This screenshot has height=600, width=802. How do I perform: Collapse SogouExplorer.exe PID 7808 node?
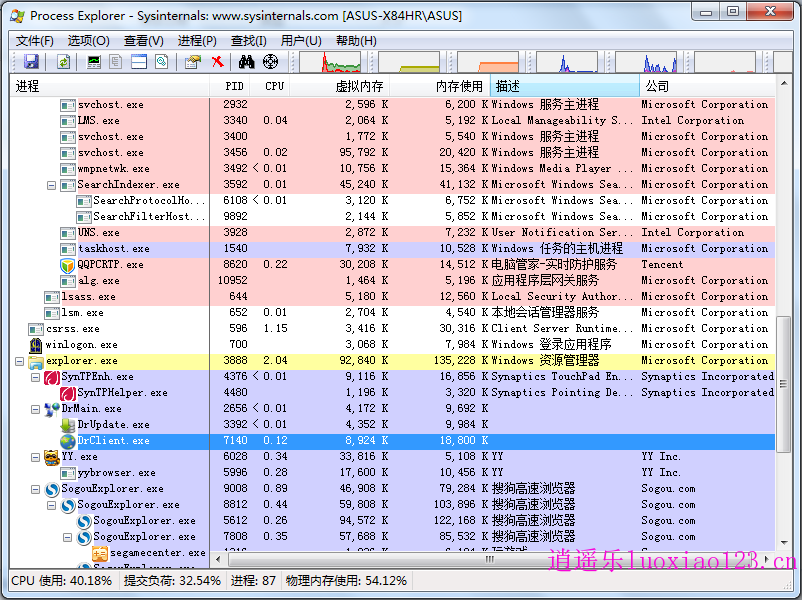click(x=67, y=537)
